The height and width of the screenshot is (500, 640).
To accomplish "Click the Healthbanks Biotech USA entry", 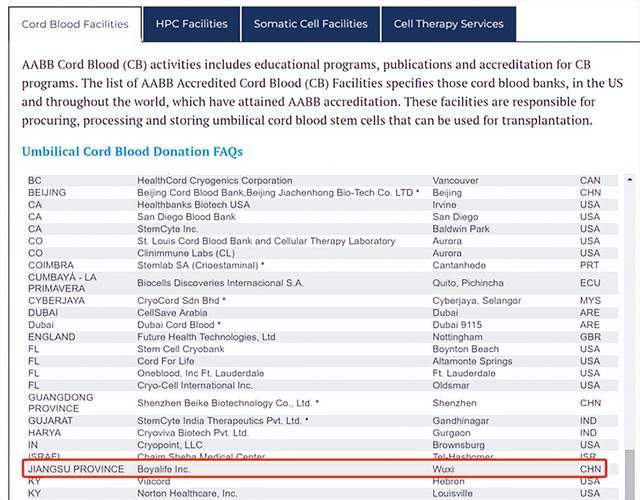I will (x=193, y=205).
